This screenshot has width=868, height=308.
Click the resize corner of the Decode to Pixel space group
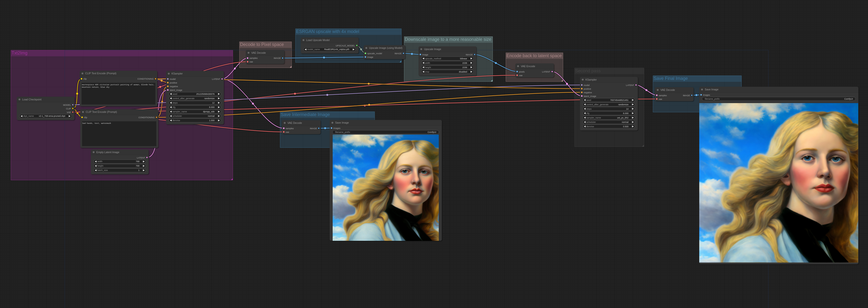tap(290, 67)
